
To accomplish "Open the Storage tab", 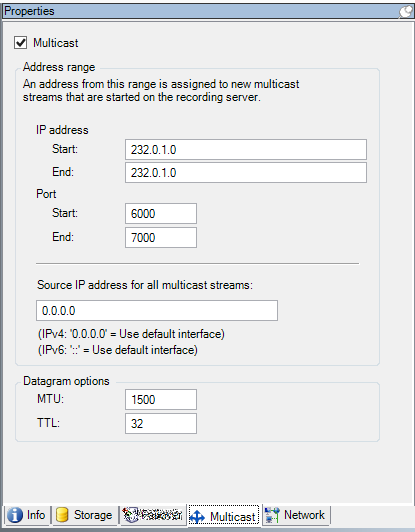I will pos(84,515).
